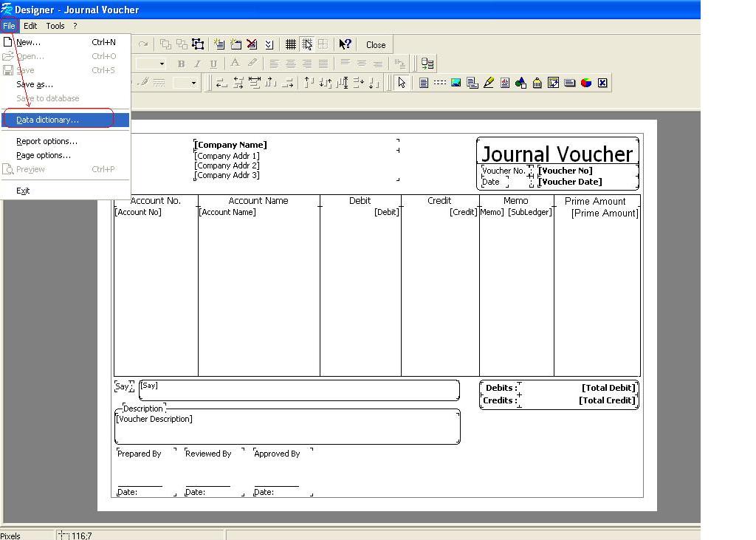Toggle Show grid button

coord(290,44)
